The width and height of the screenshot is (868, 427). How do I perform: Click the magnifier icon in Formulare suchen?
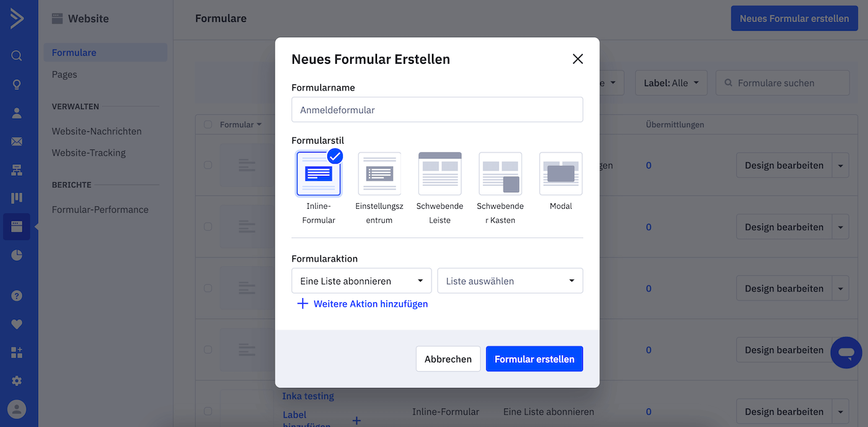pyautogui.click(x=728, y=83)
